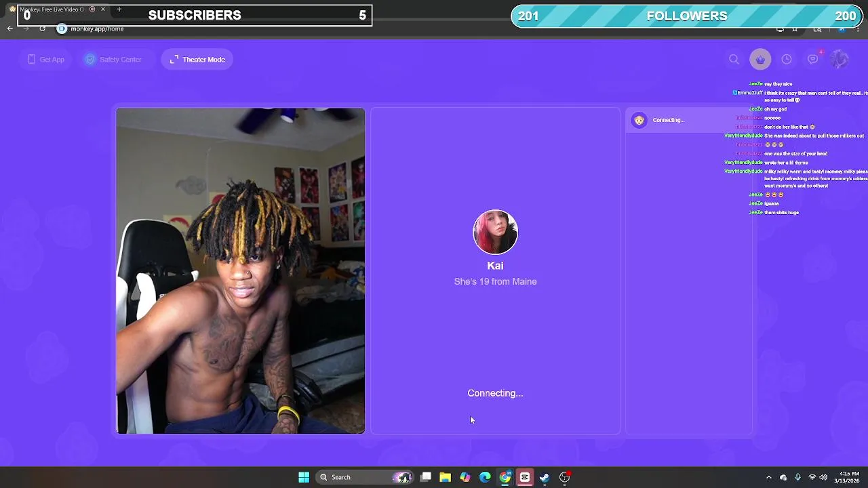The height and width of the screenshot is (488, 868).
Task: Click the Connecting... status text in center panel
Action: click(x=495, y=393)
